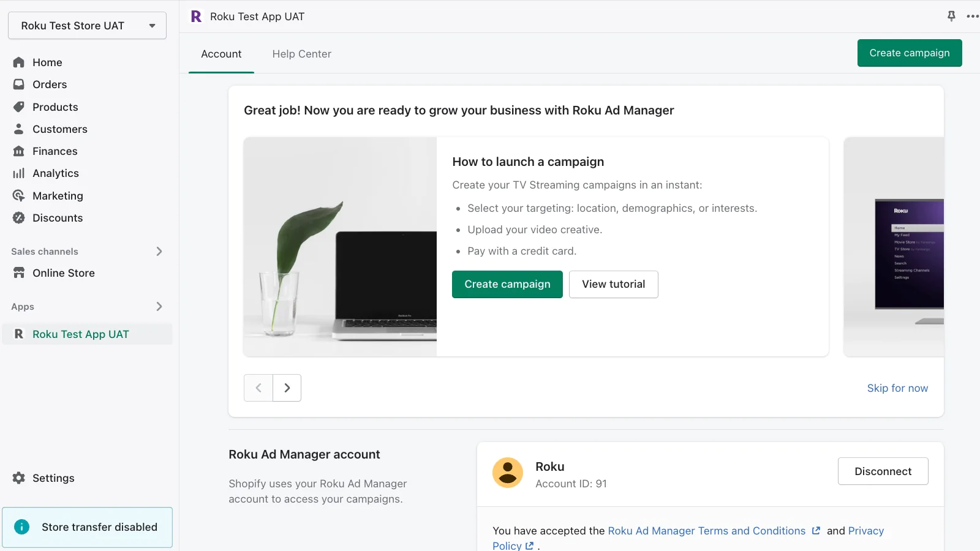Viewport: 980px width, 551px height.
Task: Expand the Sales channels section
Action: [159, 252]
